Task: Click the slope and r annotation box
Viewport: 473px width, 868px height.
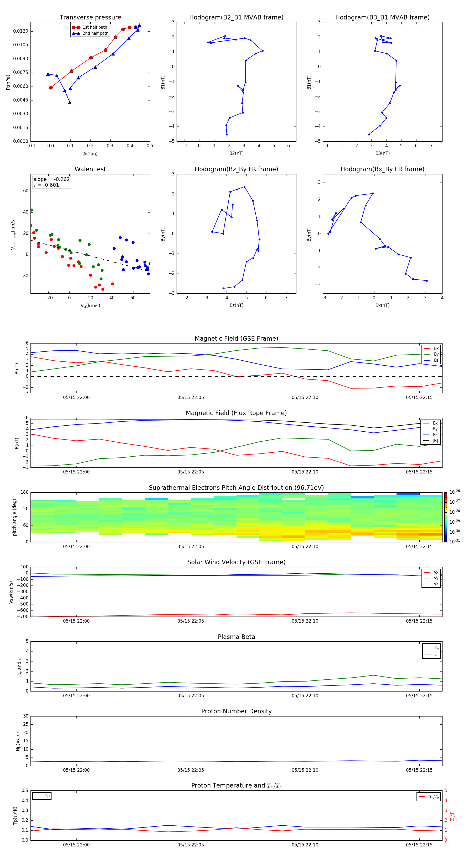Action: (x=52, y=182)
